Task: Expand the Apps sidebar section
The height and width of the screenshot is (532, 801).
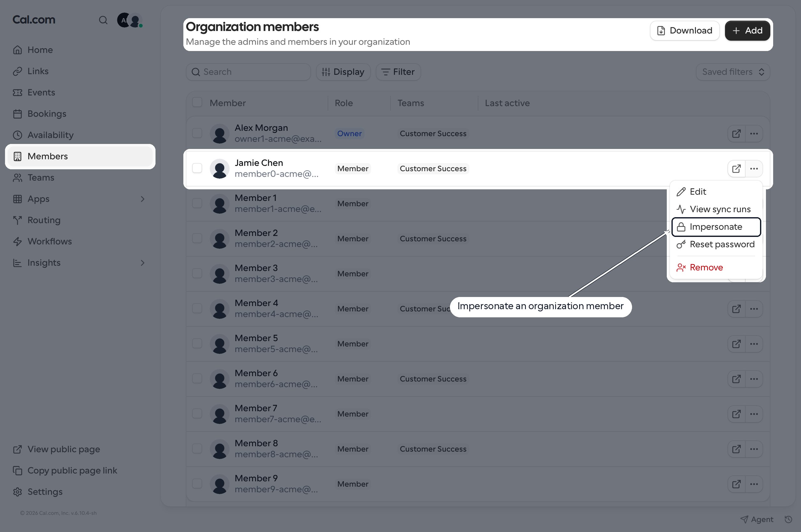Action: 142,199
